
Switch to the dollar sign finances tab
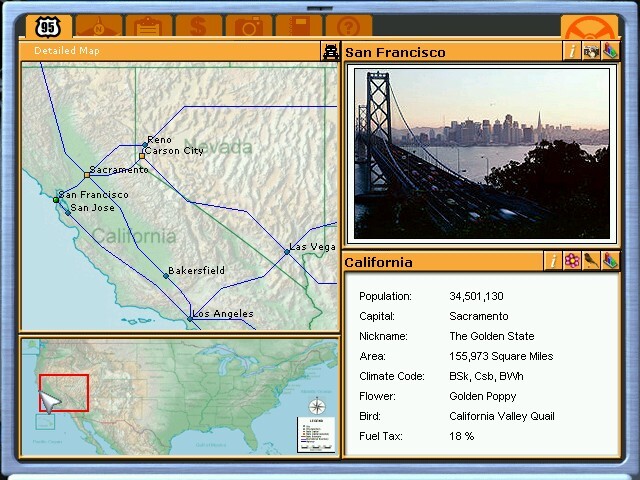pyautogui.click(x=198, y=27)
